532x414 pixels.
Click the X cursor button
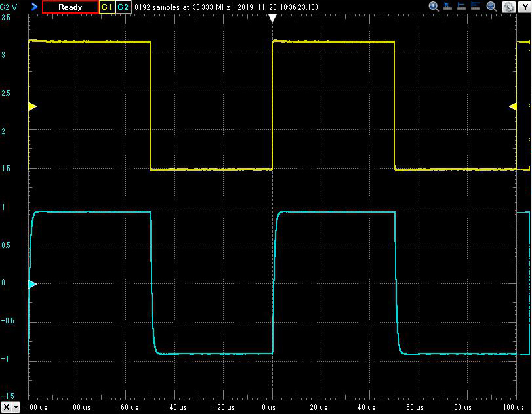7,407
